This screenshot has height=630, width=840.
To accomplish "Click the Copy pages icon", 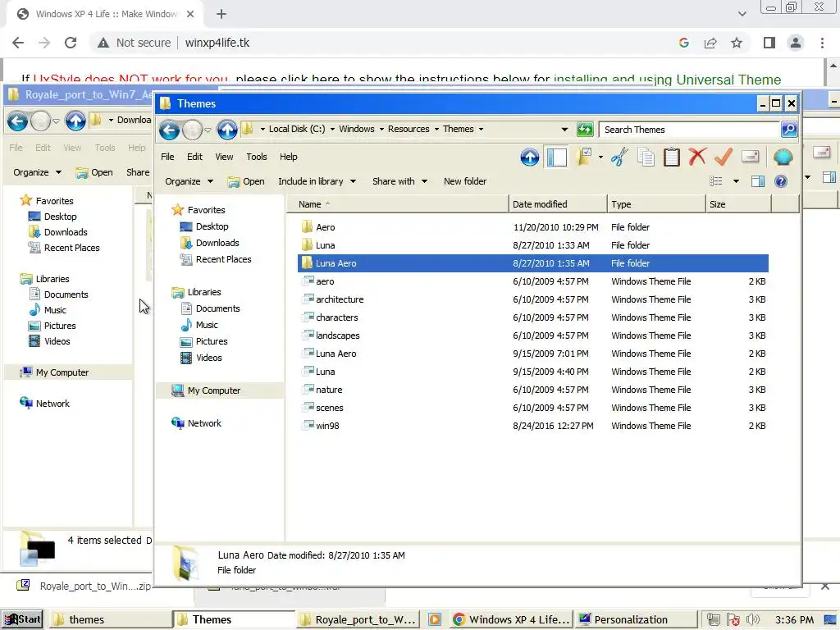I will [x=646, y=157].
